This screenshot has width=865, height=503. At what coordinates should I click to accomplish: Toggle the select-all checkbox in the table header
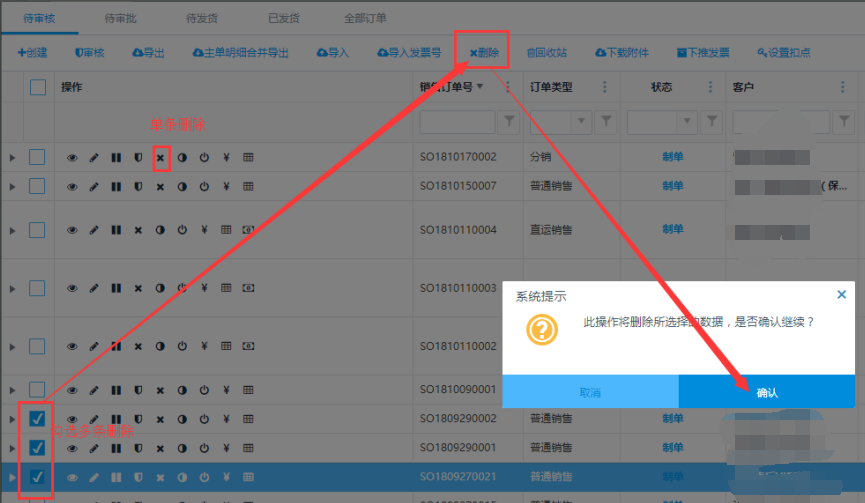click(37, 88)
